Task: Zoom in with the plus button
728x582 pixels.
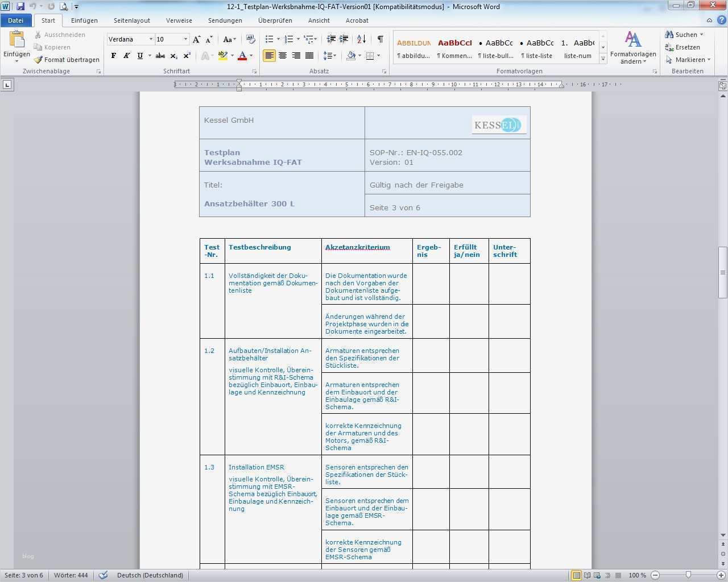Action: (x=721, y=575)
